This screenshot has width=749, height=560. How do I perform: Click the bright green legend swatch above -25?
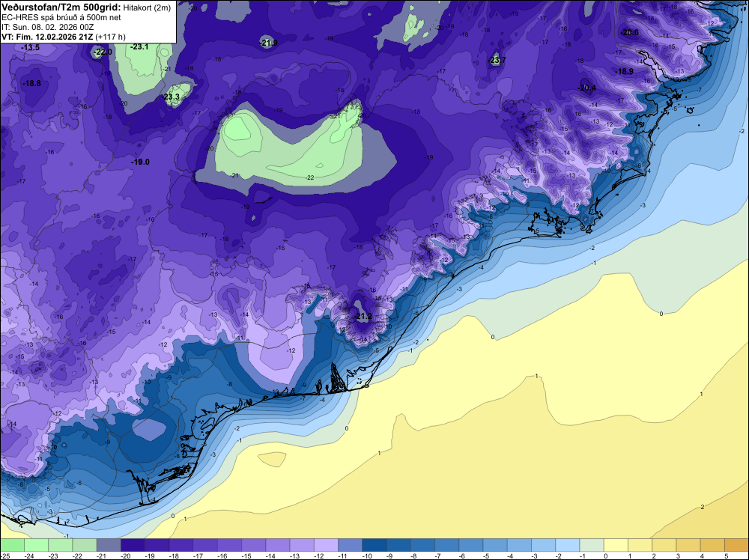(13, 545)
